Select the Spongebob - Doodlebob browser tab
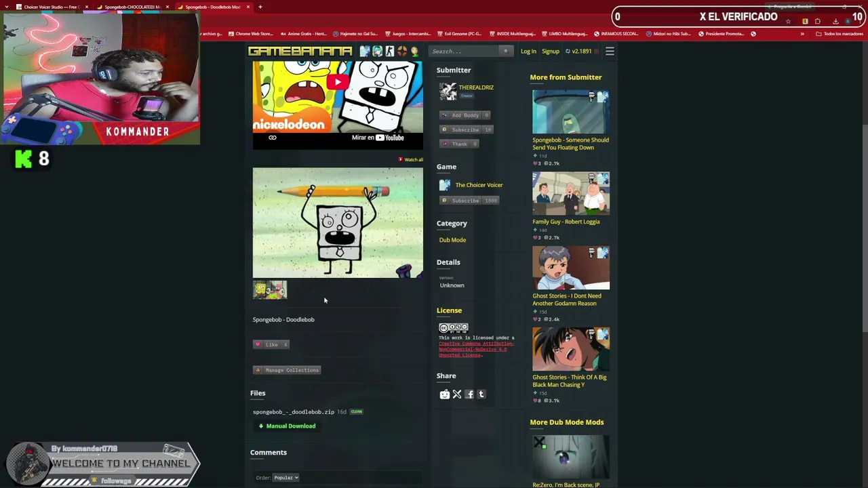The width and height of the screenshot is (868, 488). pos(212,7)
